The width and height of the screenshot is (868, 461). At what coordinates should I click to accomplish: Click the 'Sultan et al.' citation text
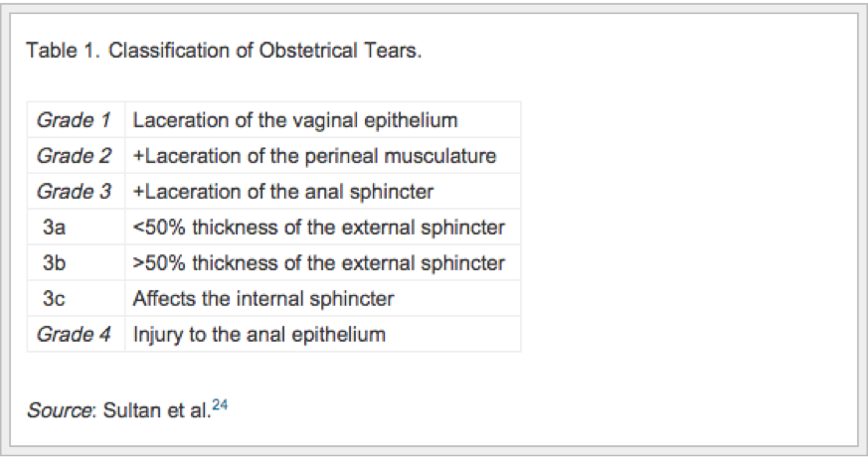click(157, 410)
